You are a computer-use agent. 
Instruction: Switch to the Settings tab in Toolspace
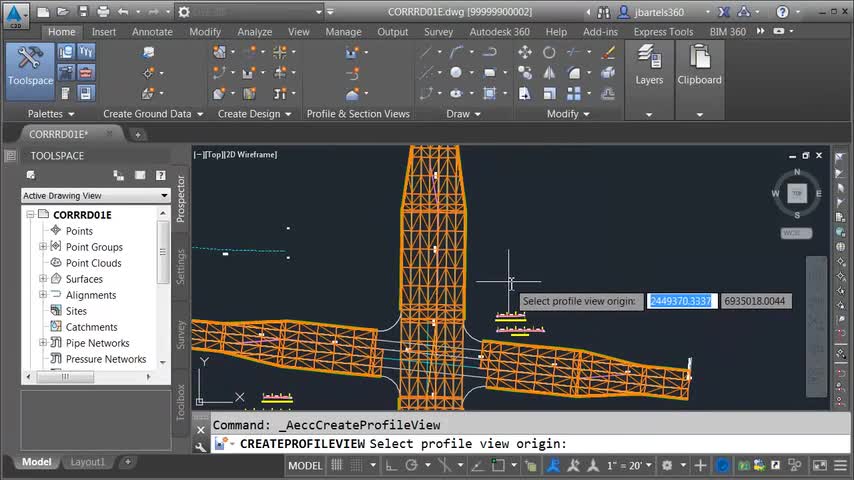pyautogui.click(x=181, y=266)
